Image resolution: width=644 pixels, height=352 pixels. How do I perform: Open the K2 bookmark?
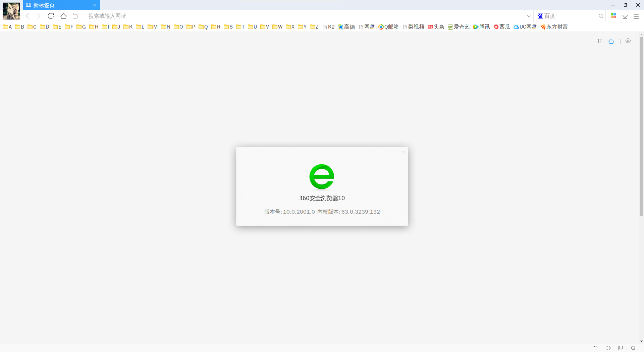pos(329,27)
